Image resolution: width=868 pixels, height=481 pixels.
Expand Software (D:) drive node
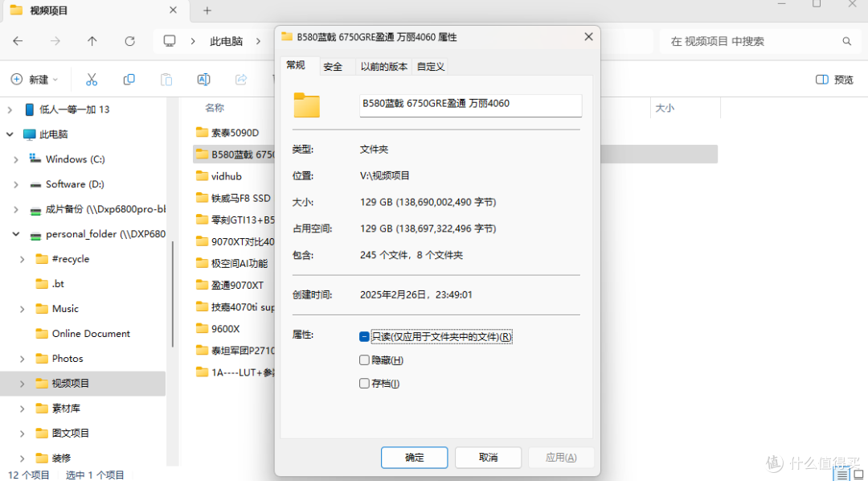coord(16,184)
